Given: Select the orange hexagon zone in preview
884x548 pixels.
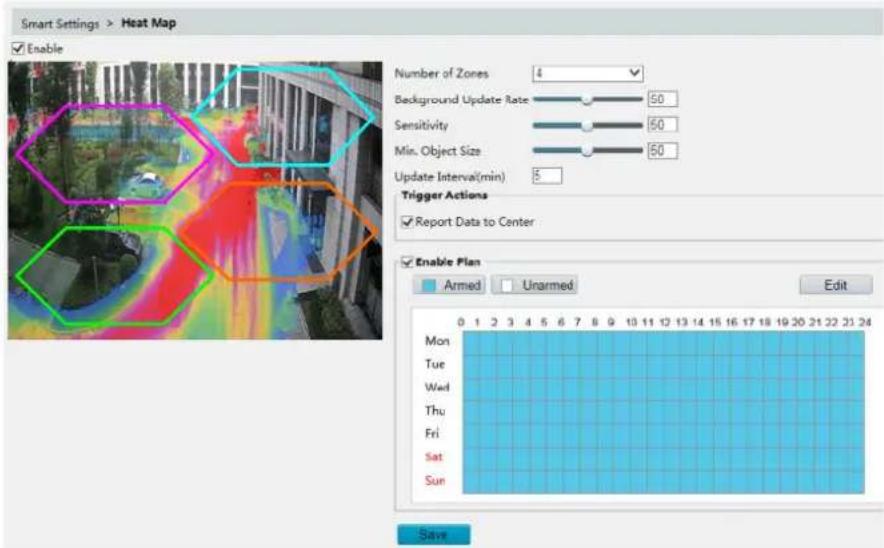Looking at the screenshot, I should click(x=279, y=231).
